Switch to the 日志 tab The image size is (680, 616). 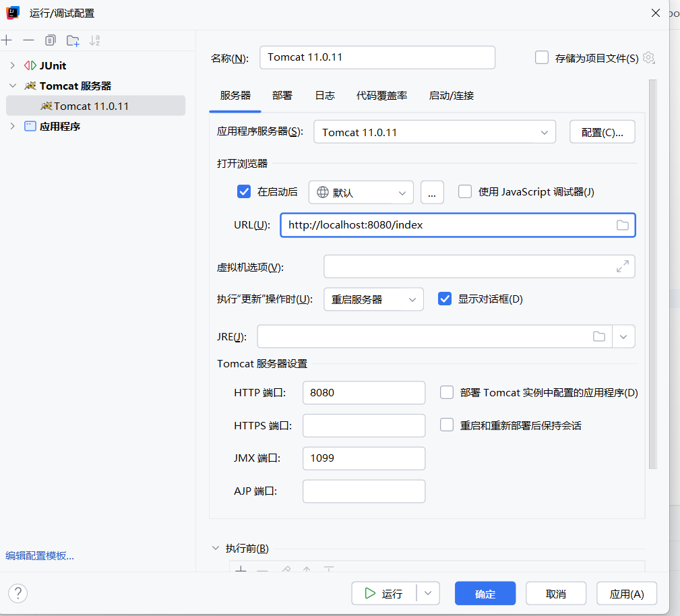click(x=325, y=96)
